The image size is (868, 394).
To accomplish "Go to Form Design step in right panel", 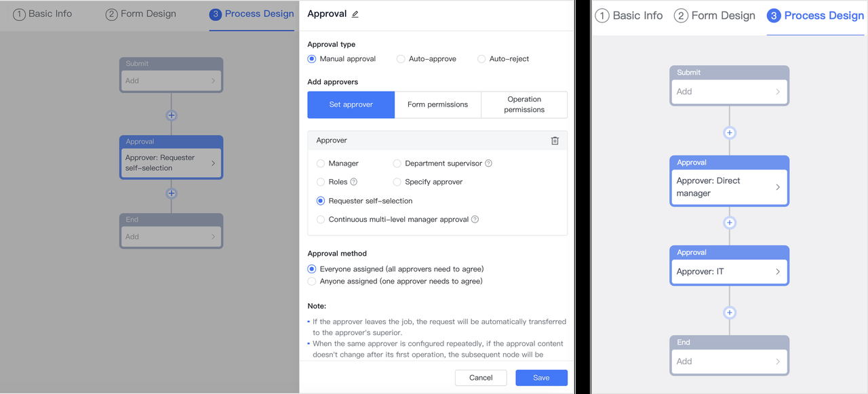I will [715, 16].
